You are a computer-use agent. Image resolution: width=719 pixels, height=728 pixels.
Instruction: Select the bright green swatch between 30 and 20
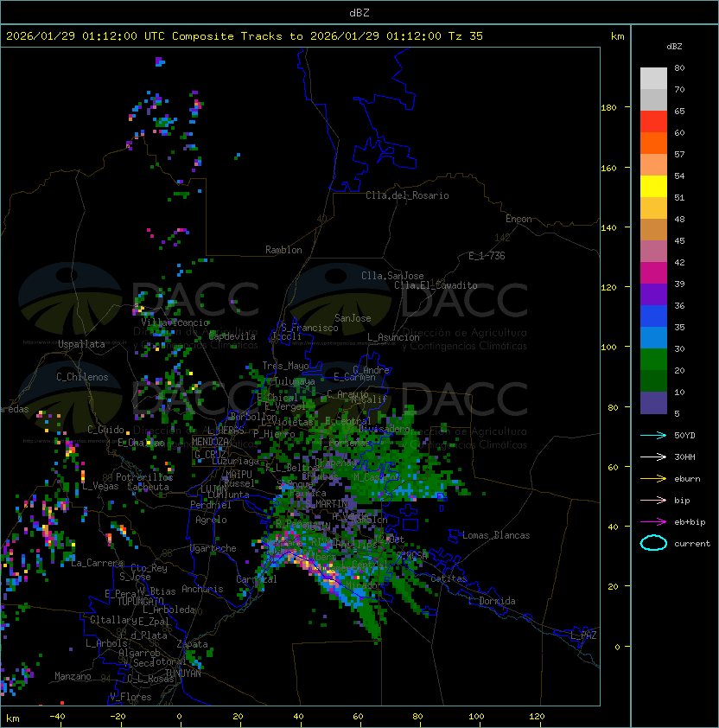pos(653,360)
